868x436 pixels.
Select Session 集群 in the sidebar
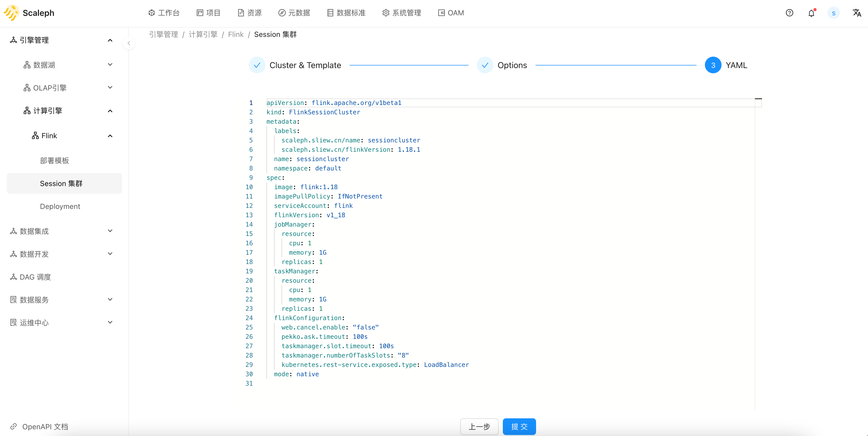pyautogui.click(x=64, y=183)
